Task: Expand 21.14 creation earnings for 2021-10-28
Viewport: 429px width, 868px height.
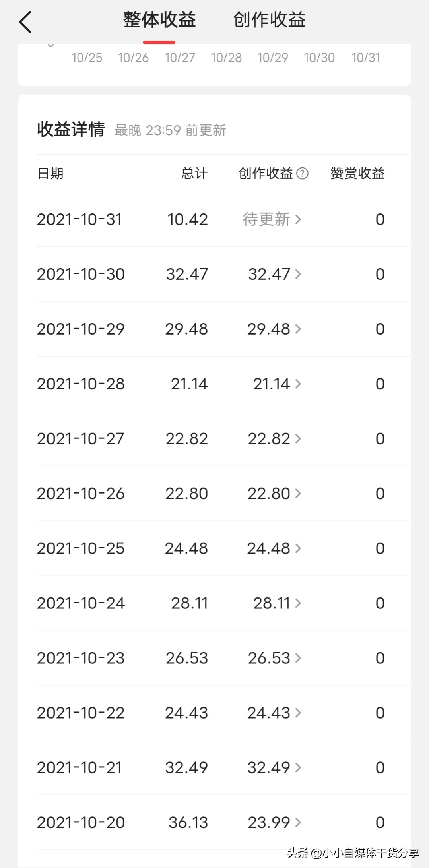Action: (277, 384)
